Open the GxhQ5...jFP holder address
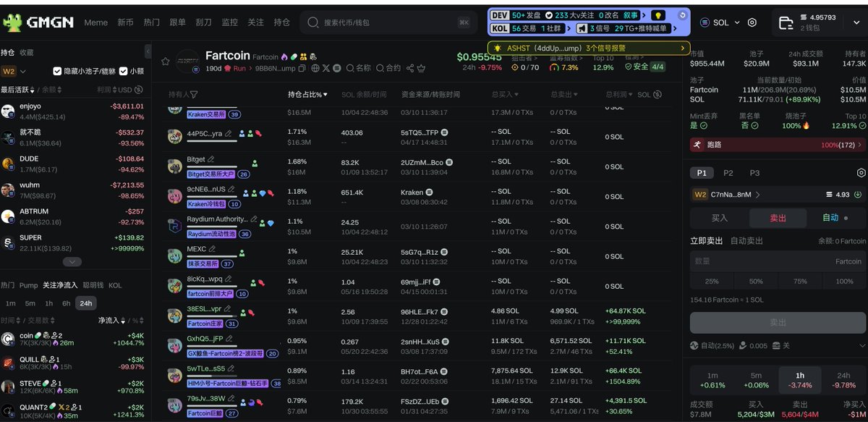Screen dimensions: 868x422 click(205, 338)
